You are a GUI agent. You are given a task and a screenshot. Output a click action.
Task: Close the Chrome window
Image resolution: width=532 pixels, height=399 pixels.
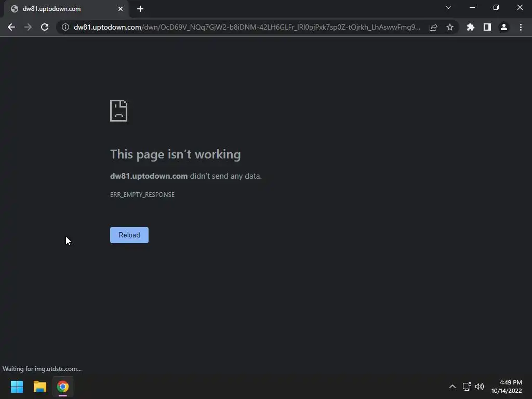(520, 7)
